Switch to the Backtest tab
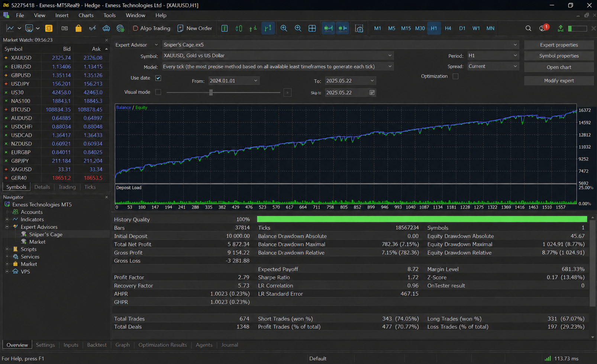The width and height of the screenshot is (597, 364). [97, 345]
